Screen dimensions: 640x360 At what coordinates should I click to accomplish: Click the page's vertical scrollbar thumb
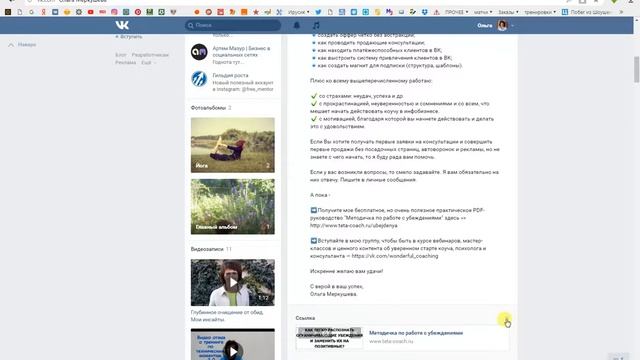(636, 69)
